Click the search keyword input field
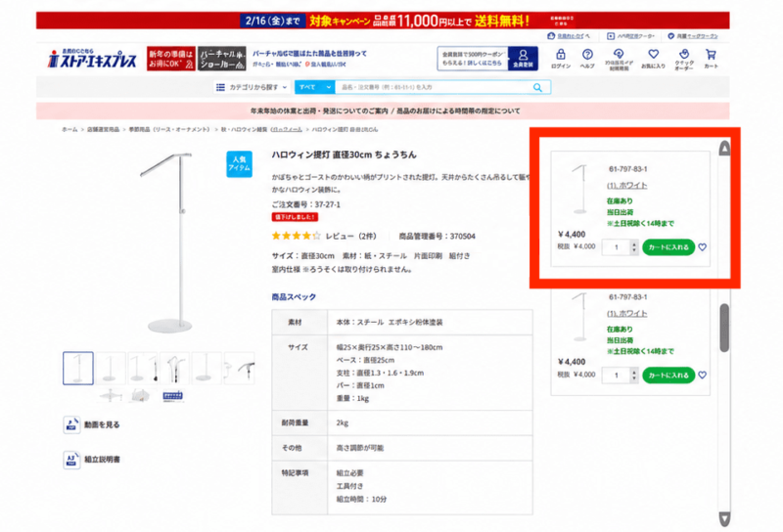The width and height of the screenshot is (783, 532). tap(432, 87)
